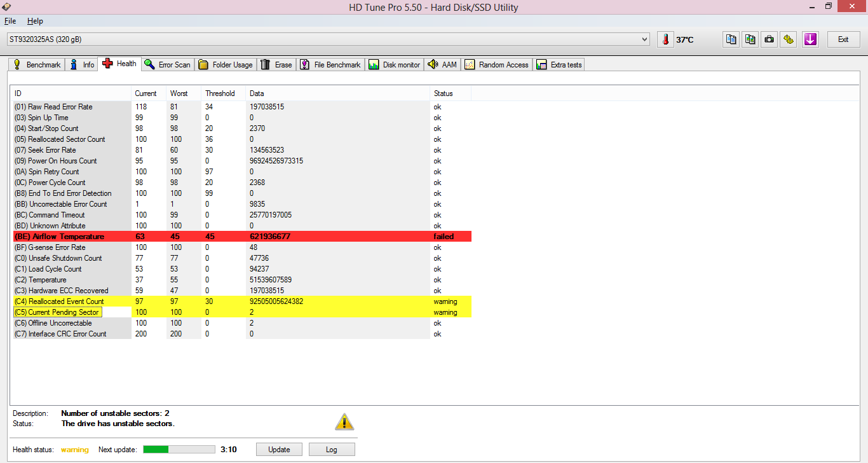Open options via the gears icon
Screen dimensions: 868x463
789,39
